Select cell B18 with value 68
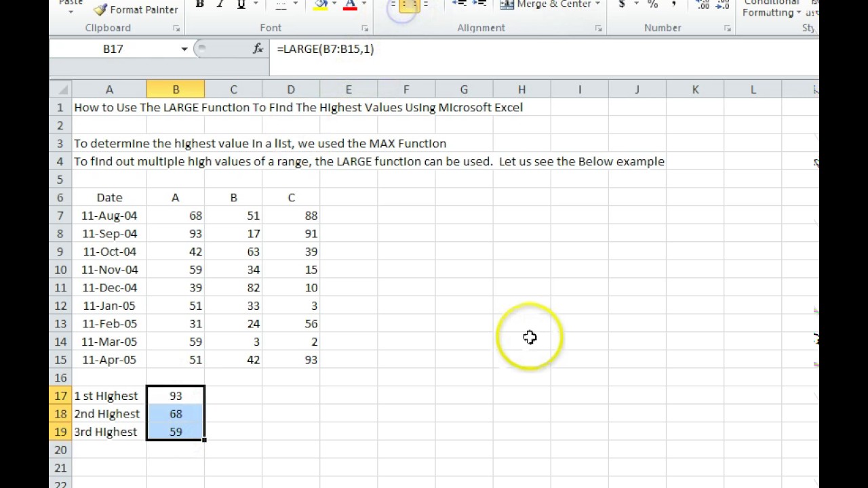The image size is (868, 488). point(176,414)
